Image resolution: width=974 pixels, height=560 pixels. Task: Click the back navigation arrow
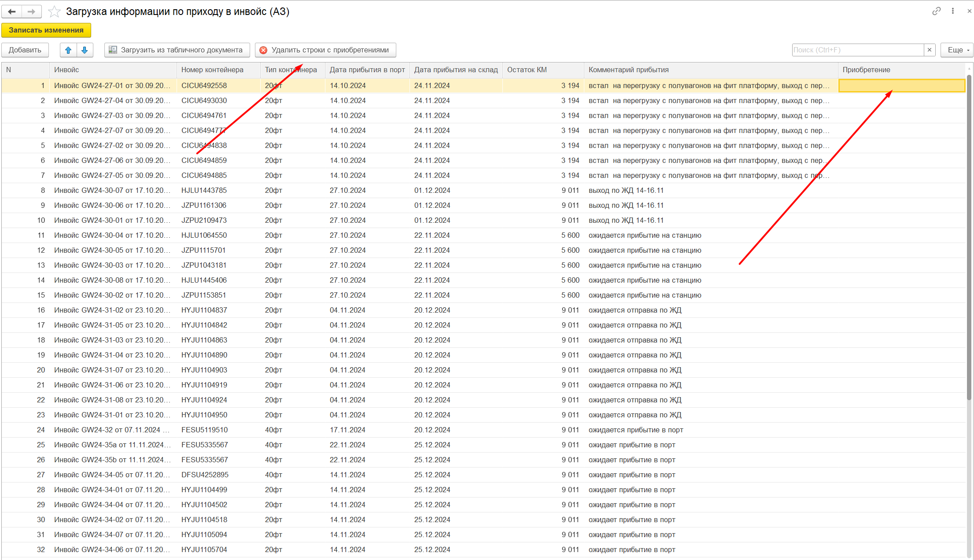point(12,11)
